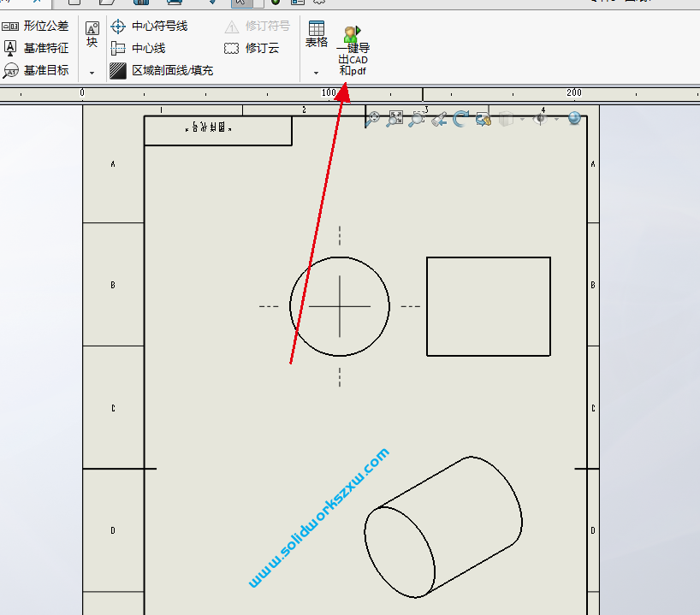The image size is (700, 615).
Task: Select the 基准特征 datum feature tool
Action: tap(39, 48)
